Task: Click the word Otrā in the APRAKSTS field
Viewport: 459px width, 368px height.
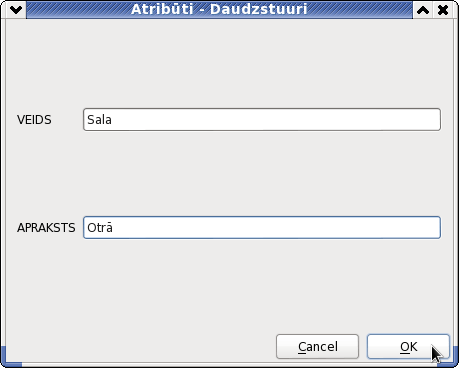Action: coord(100,227)
